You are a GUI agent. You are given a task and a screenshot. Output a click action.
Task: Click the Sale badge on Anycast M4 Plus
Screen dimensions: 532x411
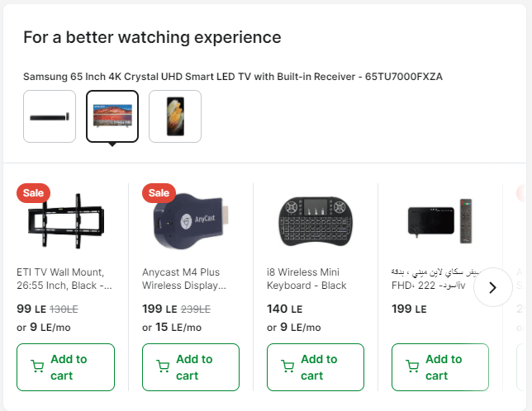pyautogui.click(x=159, y=192)
